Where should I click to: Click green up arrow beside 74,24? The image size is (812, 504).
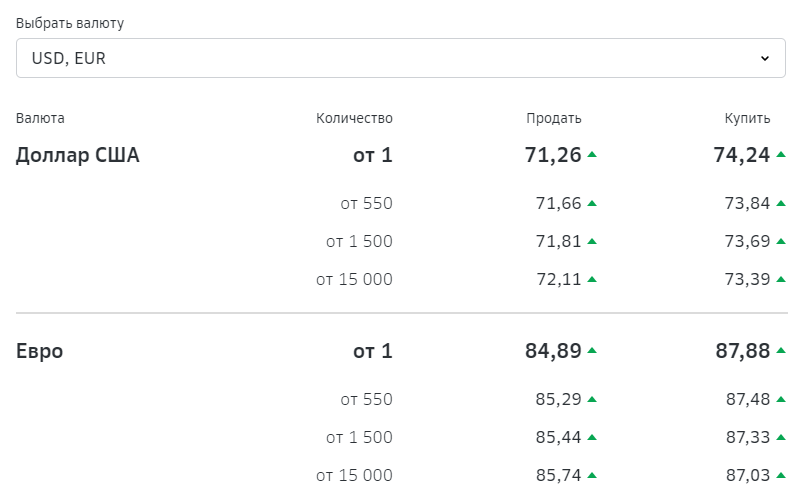coord(781,154)
